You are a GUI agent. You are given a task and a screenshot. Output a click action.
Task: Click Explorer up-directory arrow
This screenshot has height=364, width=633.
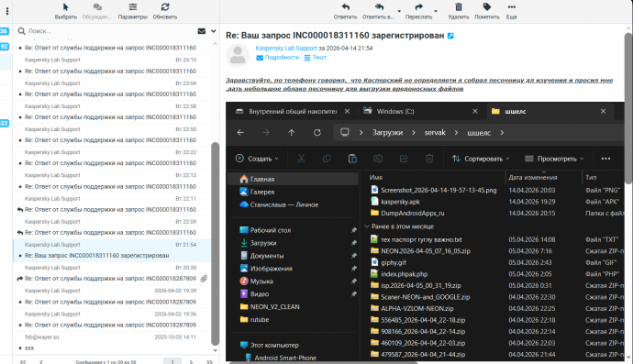point(292,132)
